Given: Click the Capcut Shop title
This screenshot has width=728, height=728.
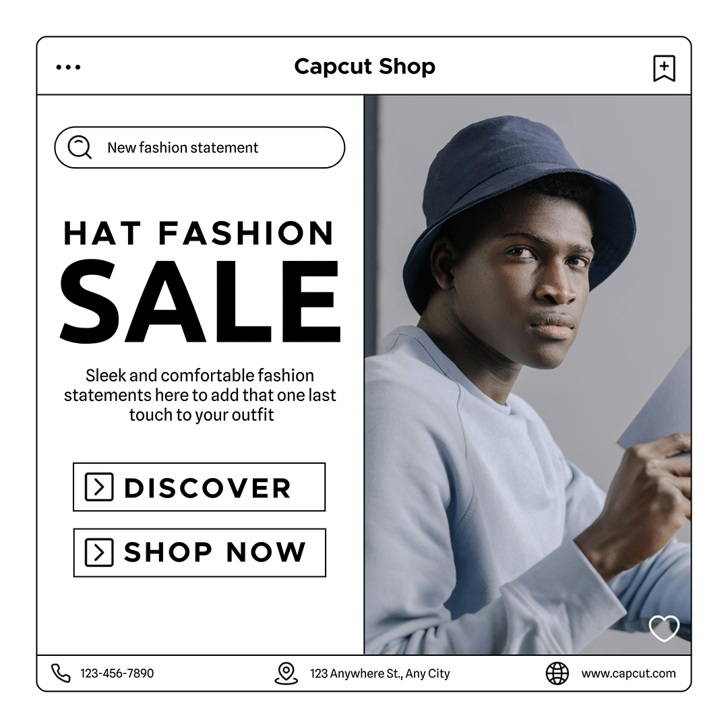Looking at the screenshot, I should coord(365,66).
